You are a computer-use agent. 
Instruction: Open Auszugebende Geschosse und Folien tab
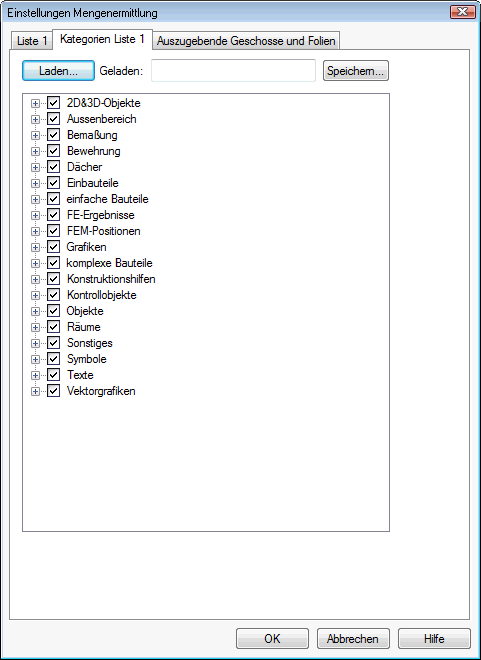point(246,41)
